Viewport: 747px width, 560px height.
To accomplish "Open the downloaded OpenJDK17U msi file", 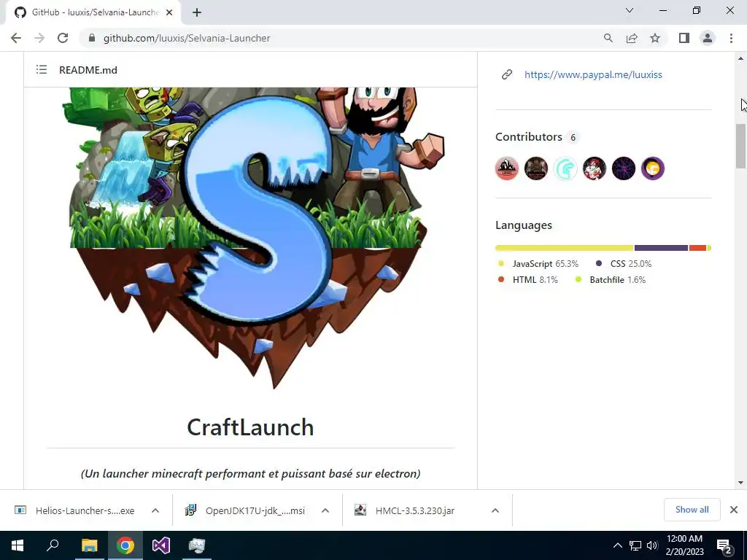I will tap(245, 510).
